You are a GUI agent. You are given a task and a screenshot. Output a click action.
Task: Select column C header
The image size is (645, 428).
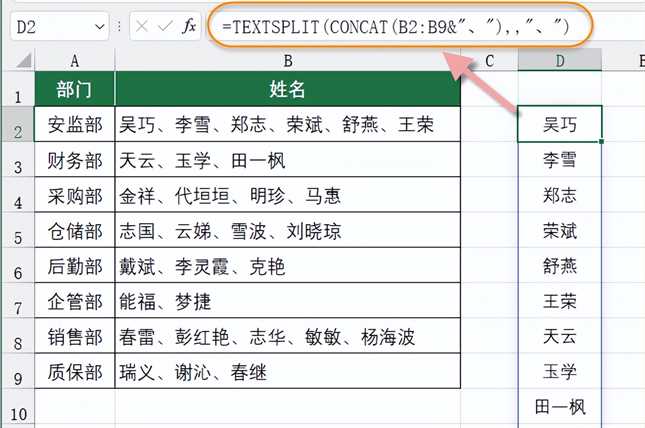click(489, 62)
